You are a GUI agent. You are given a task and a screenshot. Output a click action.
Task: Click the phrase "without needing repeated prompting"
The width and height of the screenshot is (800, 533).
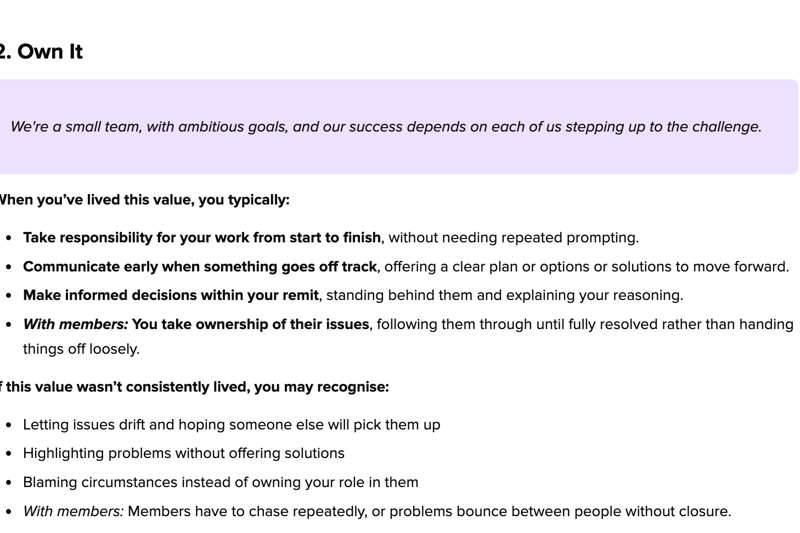pos(513,238)
